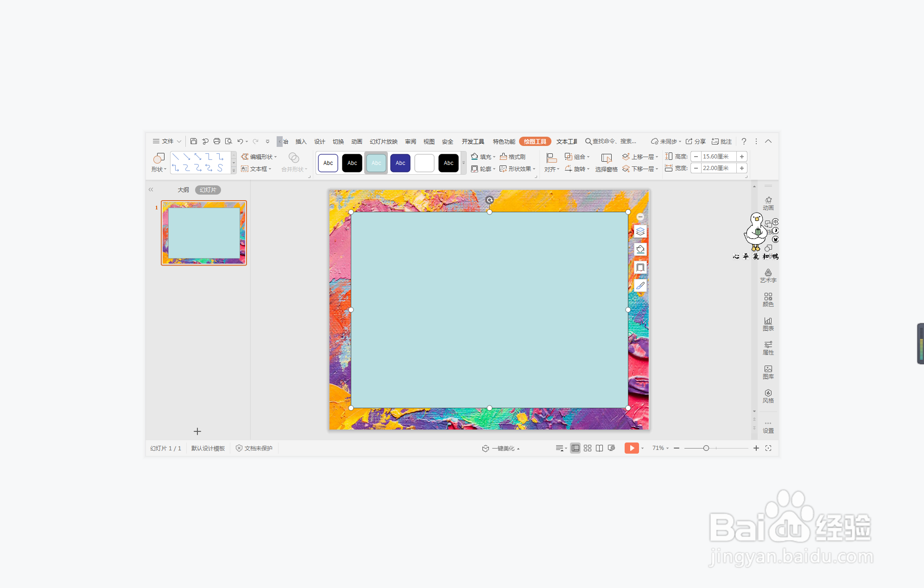Image resolution: width=924 pixels, height=588 pixels.
Task: Click the 分享 share button
Action: tap(696, 142)
